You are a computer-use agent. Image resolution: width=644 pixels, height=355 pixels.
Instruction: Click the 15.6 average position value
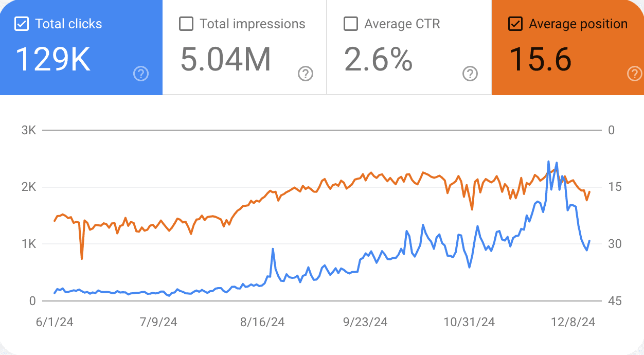[540, 59]
